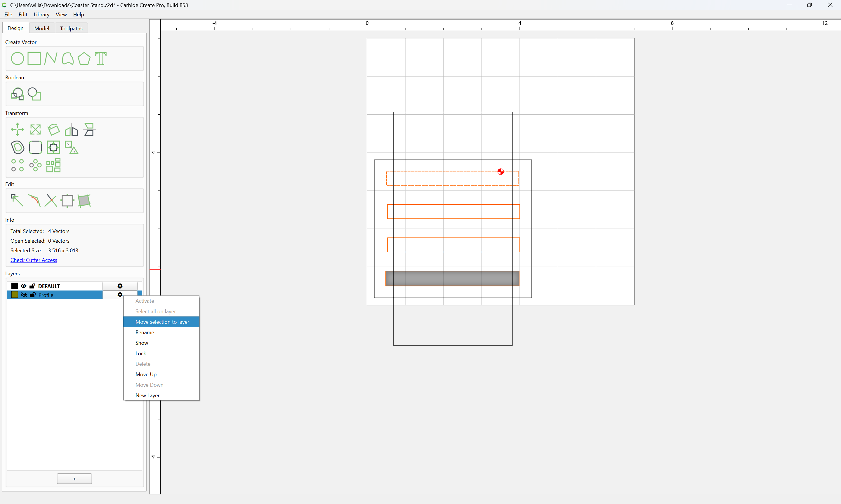Use the Trim Vectors scissors tool
This screenshot has height=504, width=841.
point(51,200)
